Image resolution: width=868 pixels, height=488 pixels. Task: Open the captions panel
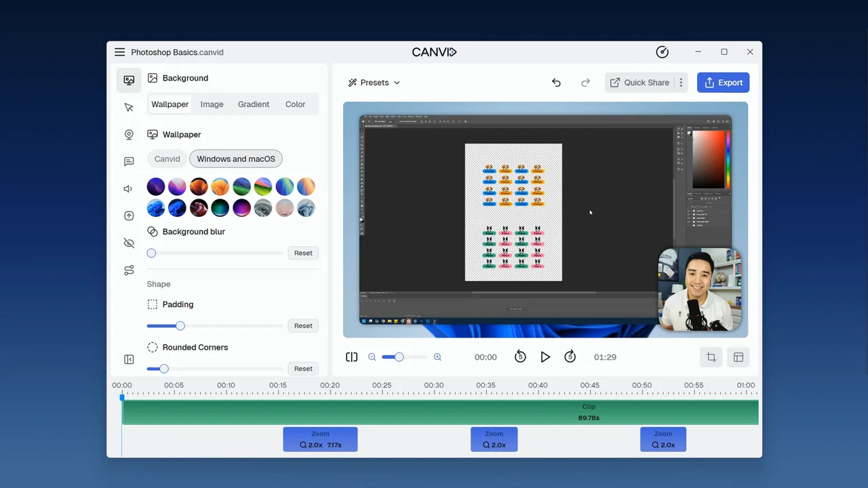pyautogui.click(x=129, y=161)
